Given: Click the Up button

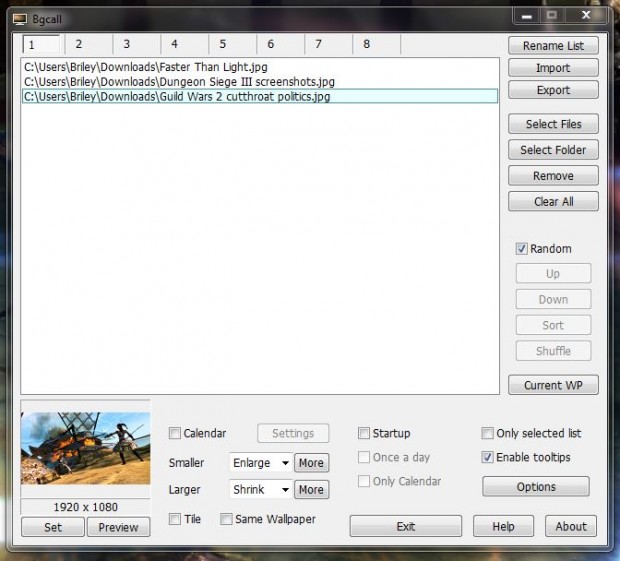Looking at the screenshot, I should 553,274.
